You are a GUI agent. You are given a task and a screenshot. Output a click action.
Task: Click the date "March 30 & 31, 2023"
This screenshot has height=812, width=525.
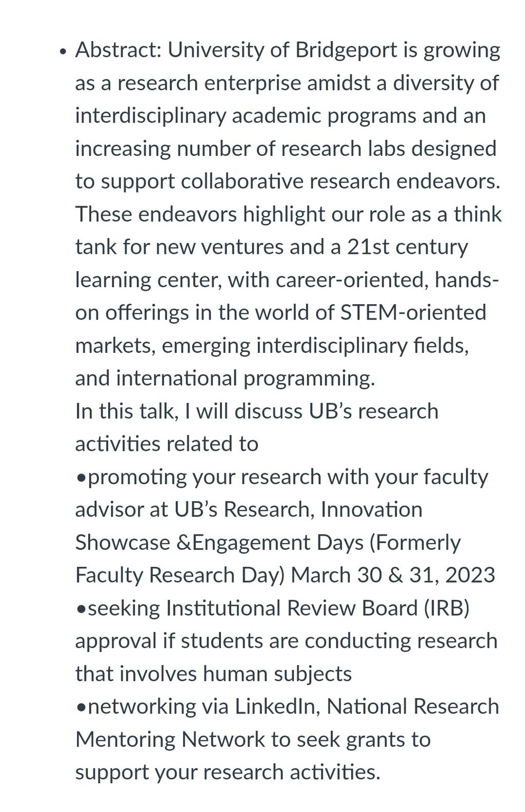point(393,576)
